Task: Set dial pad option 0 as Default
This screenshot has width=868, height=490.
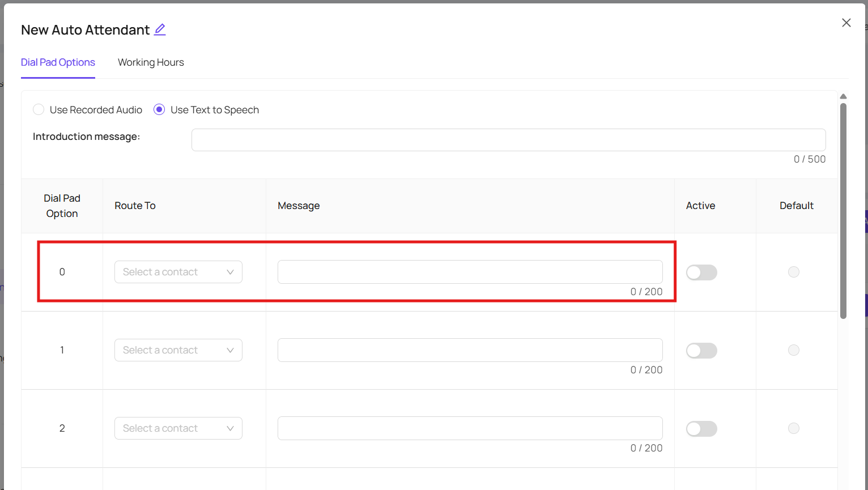Action: (794, 272)
